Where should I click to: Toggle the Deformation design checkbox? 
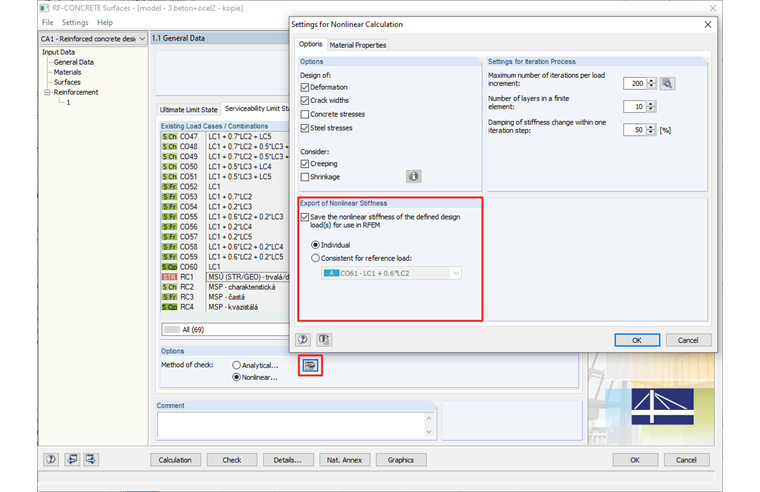[x=304, y=87]
